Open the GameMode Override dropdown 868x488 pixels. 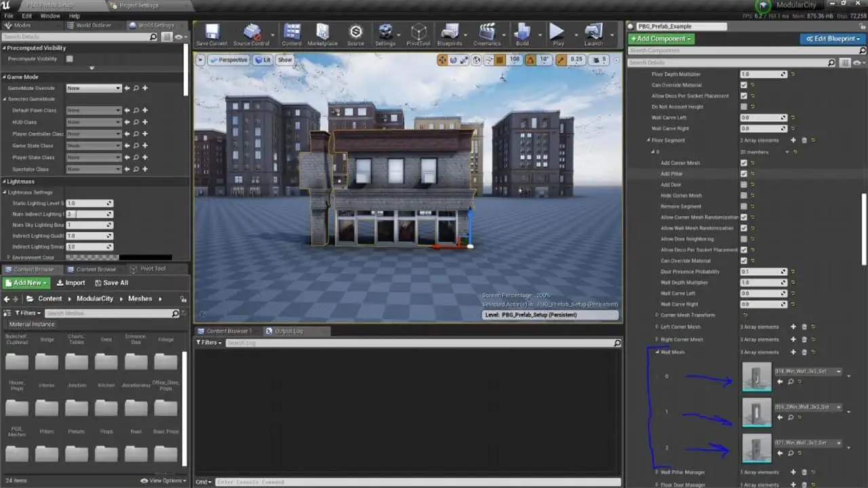coord(94,88)
